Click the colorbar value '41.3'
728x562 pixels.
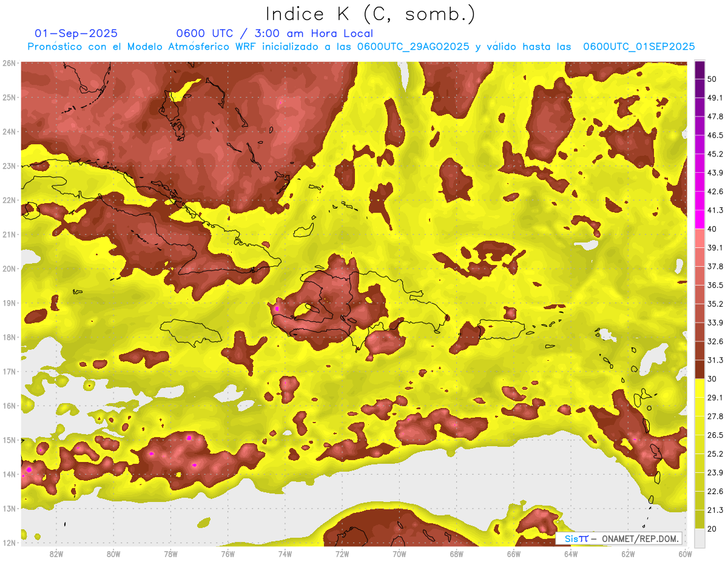click(x=715, y=210)
